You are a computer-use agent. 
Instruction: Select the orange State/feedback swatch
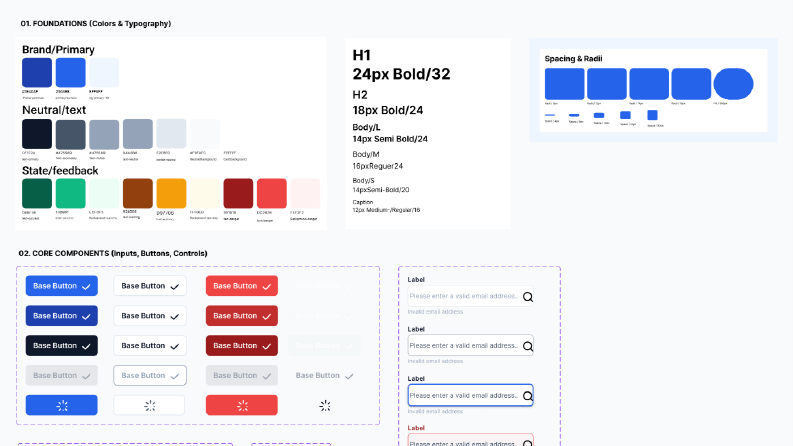(171, 193)
